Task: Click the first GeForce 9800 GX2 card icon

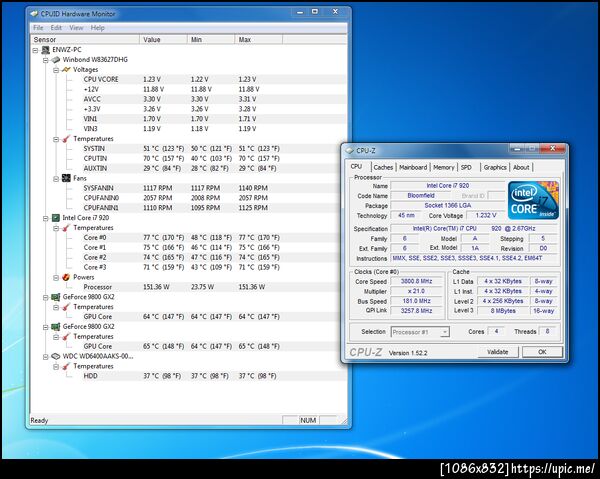Action: click(x=56, y=297)
